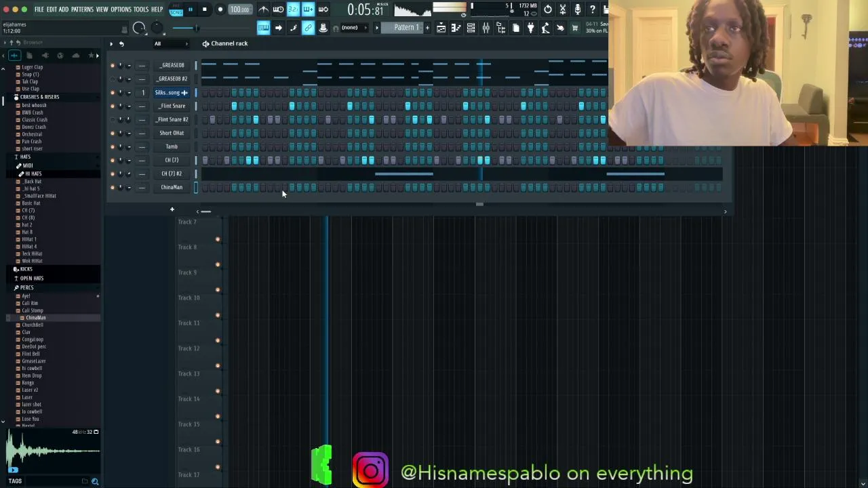Mute the Short OHat channel
The height and width of the screenshot is (488, 868).
[113, 133]
